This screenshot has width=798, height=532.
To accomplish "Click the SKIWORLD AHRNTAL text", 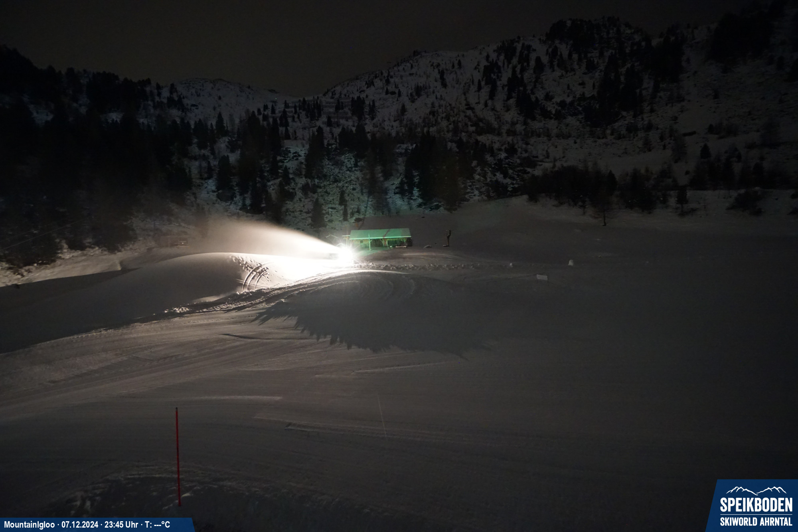I will (756, 521).
